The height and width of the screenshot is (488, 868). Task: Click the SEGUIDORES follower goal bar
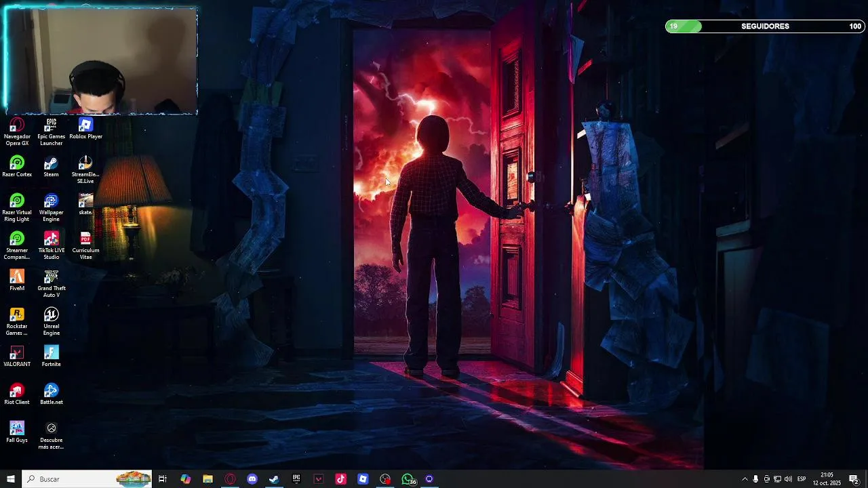click(765, 26)
